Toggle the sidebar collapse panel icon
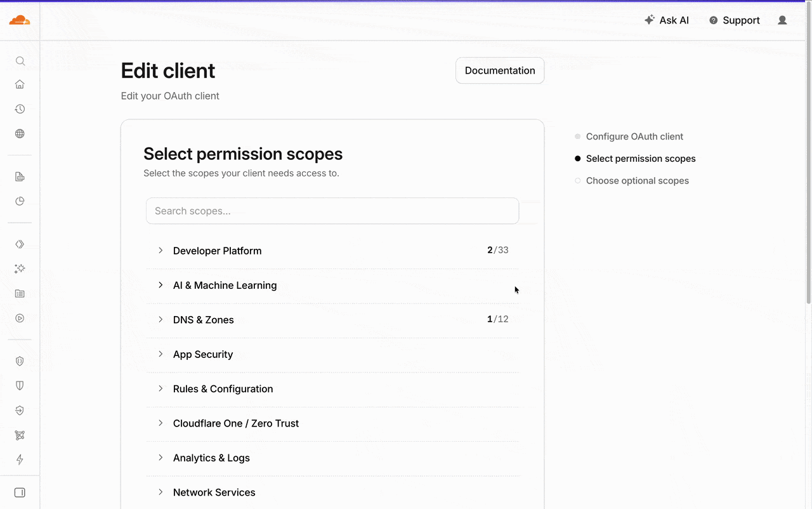This screenshot has height=509, width=812. (x=20, y=492)
